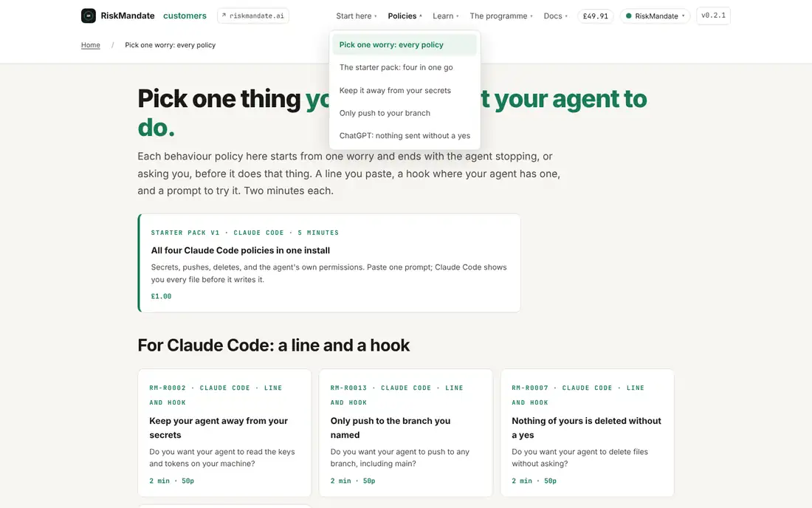This screenshot has width=812, height=508.
Task: Click 'STARTER PACK V1 · CLAUDE CODE · 5 MINUTES' label
Action: tap(245, 233)
